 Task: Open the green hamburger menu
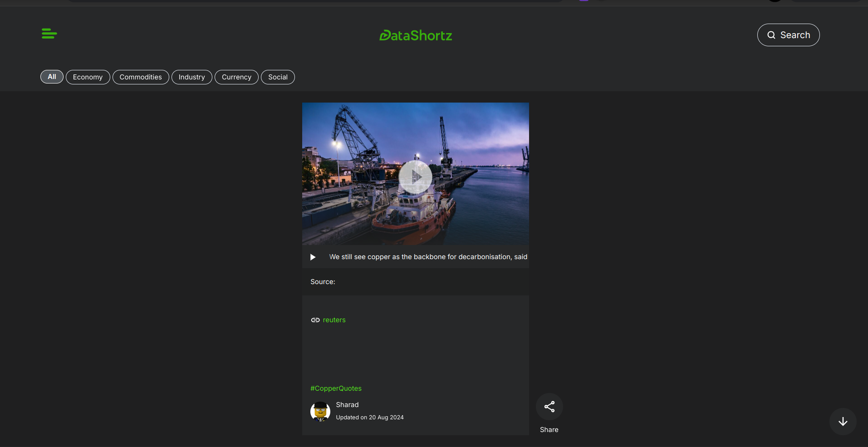click(x=49, y=34)
